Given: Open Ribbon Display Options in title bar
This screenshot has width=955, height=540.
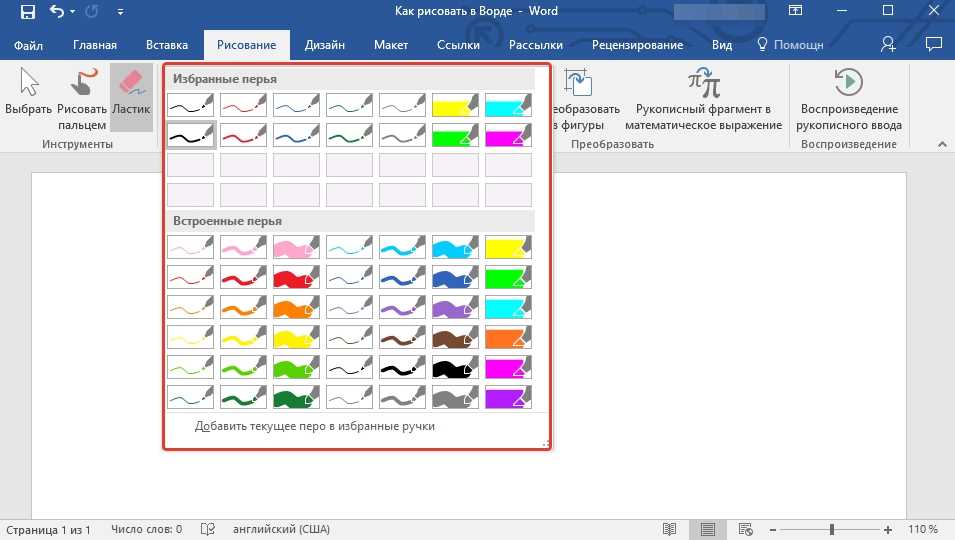Looking at the screenshot, I should 796,12.
